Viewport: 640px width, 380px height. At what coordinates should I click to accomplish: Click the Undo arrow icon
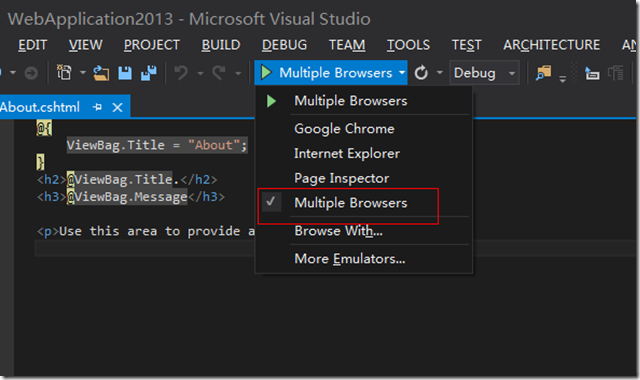click(181, 73)
